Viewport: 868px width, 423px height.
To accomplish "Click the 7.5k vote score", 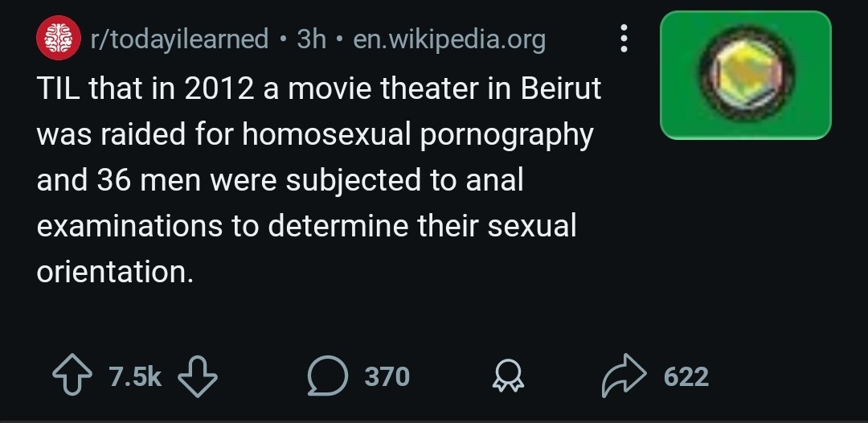I will (135, 376).
